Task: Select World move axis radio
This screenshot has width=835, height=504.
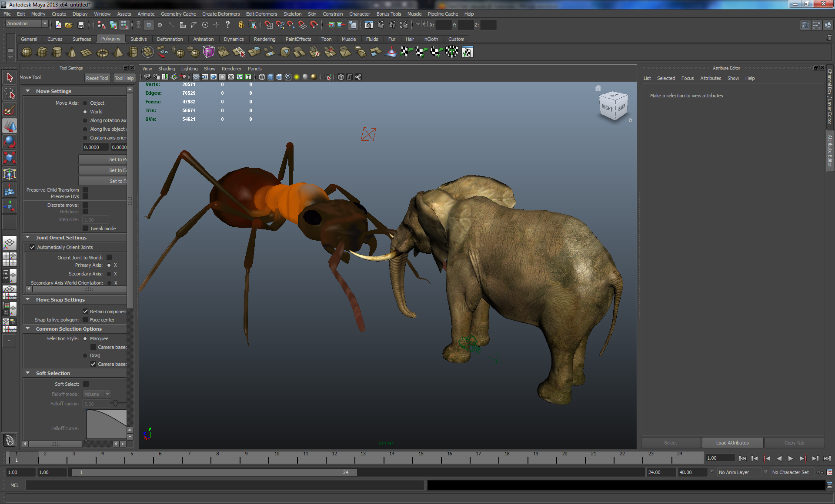Action: [85, 112]
